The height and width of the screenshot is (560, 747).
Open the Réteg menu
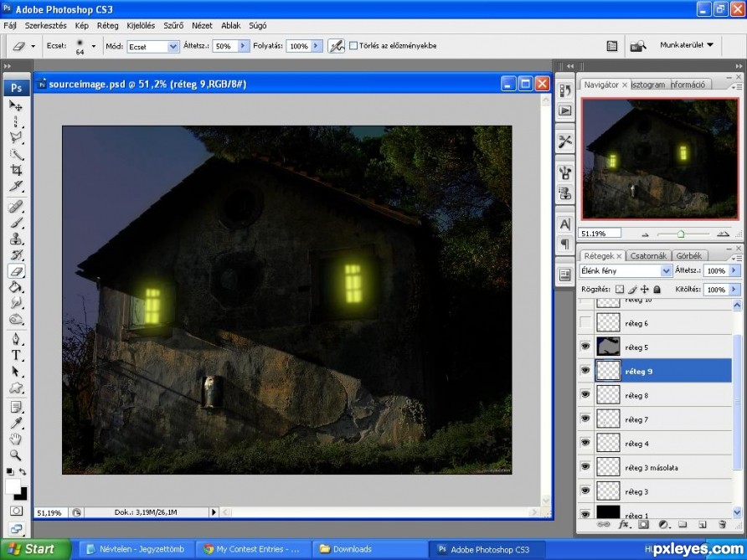pos(108,25)
